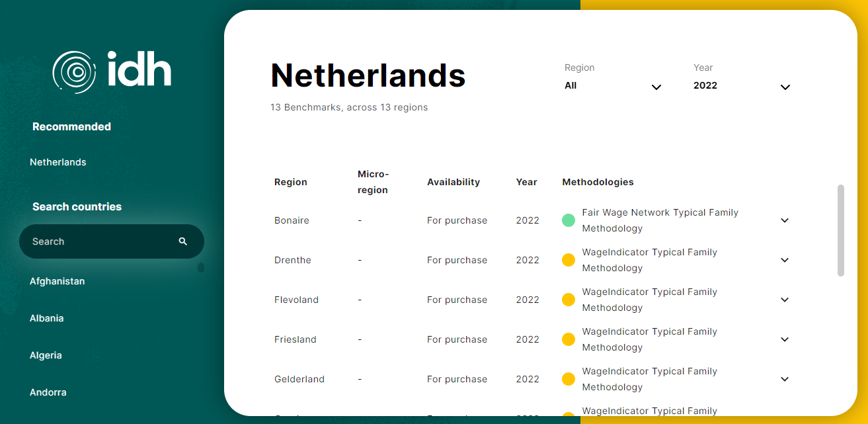
Task: Expand the Bonaire row details
Action: tap(785, 220)
